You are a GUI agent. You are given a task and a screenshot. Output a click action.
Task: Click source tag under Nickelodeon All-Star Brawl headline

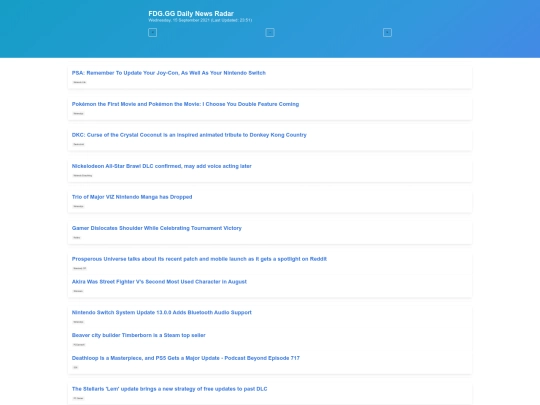[83, 175]
